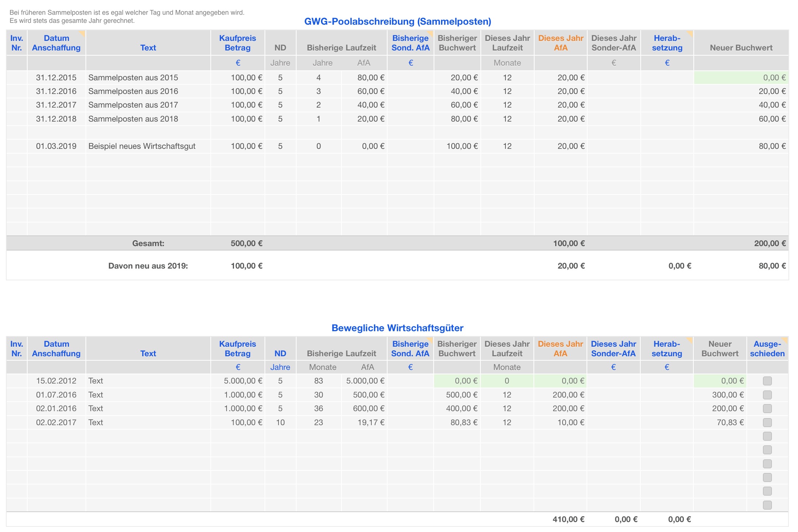The image size is (798, 532).
Task: Click comment marker on Ausgeschieden header
Action: (x=785, y=339)
